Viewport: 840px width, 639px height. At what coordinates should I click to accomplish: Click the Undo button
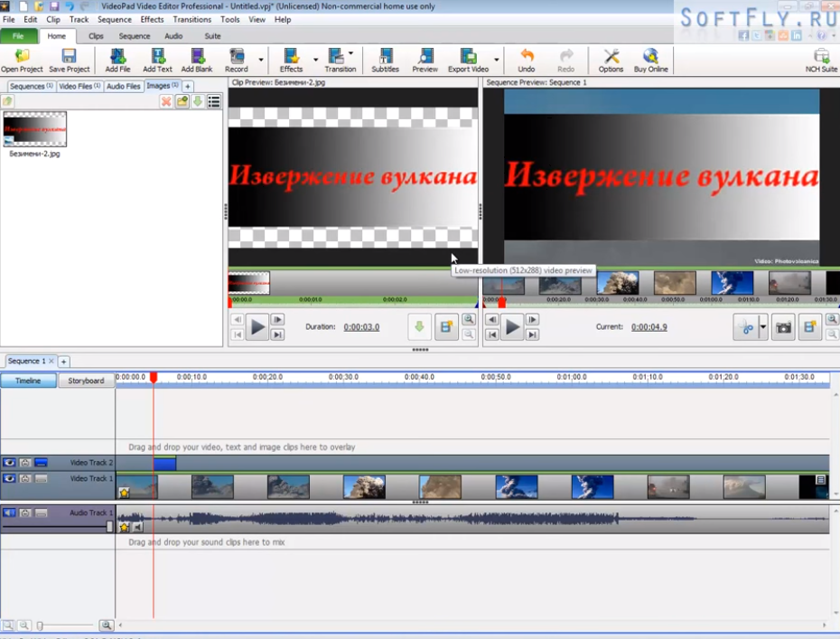coord(527,60)
